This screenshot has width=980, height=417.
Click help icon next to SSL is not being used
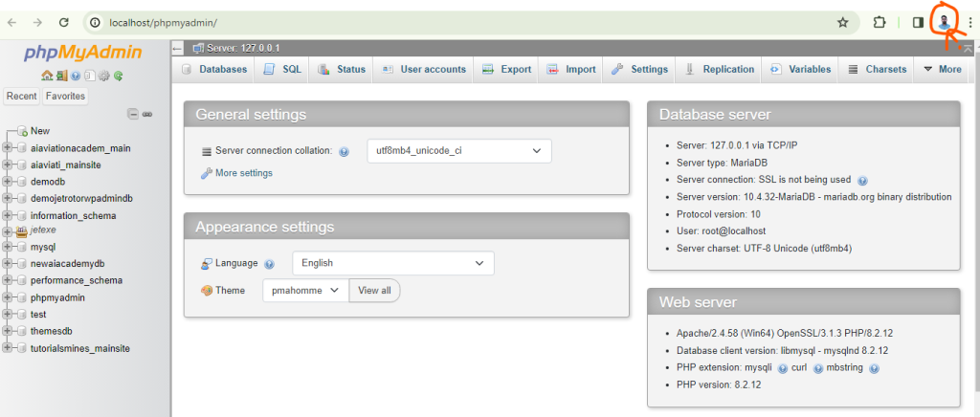tap(862, 181)
